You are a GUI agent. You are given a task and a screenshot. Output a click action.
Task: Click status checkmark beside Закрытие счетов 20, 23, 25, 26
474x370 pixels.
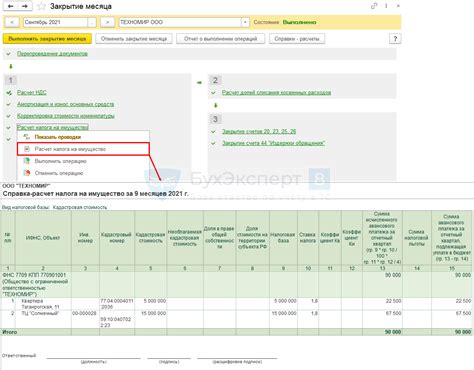pyautogui.click(x=214, y=132)
